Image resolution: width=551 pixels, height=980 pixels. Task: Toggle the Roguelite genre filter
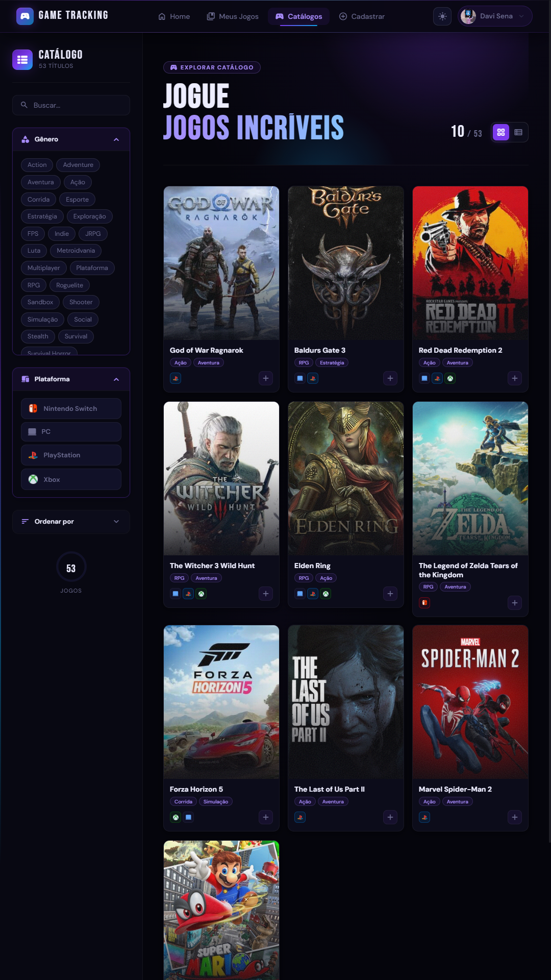click(x=69, y=285)
